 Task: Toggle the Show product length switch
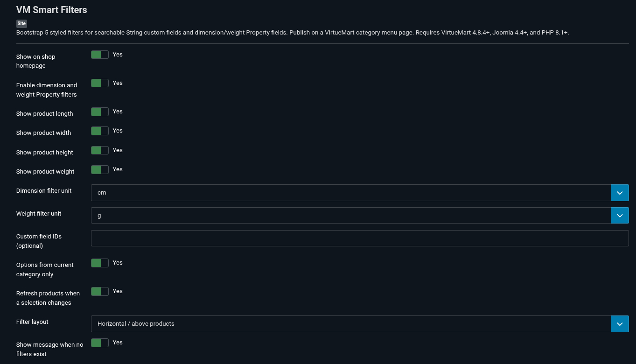(100, 112)
